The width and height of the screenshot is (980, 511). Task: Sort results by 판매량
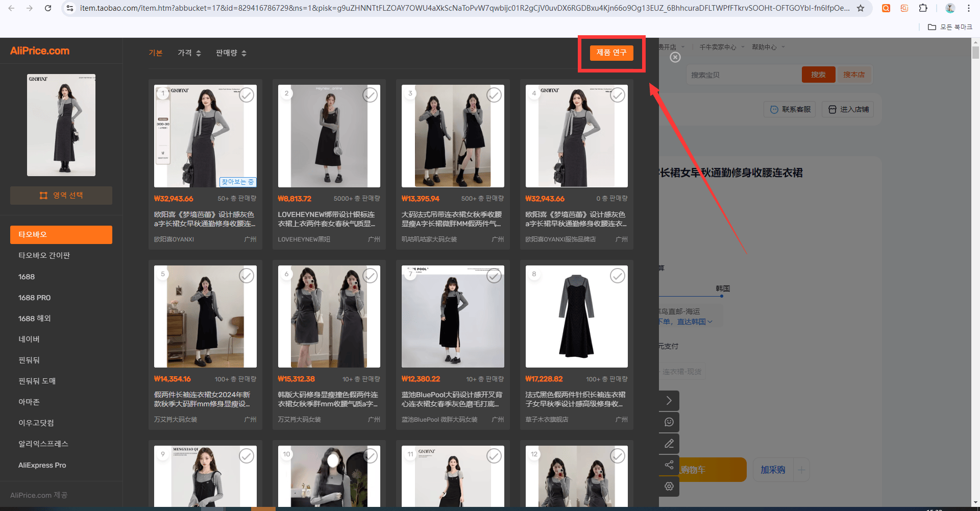(231, 53)
